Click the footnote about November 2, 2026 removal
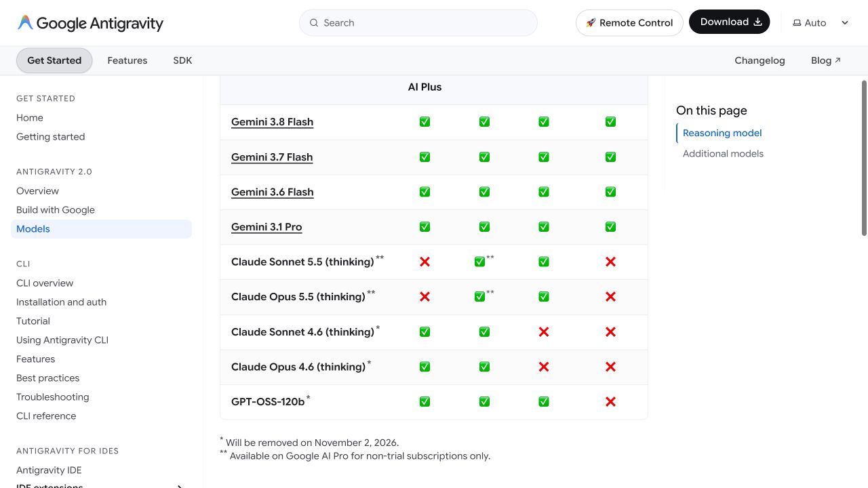This screenshot has height=488, width=868. [x=309, y=442]
